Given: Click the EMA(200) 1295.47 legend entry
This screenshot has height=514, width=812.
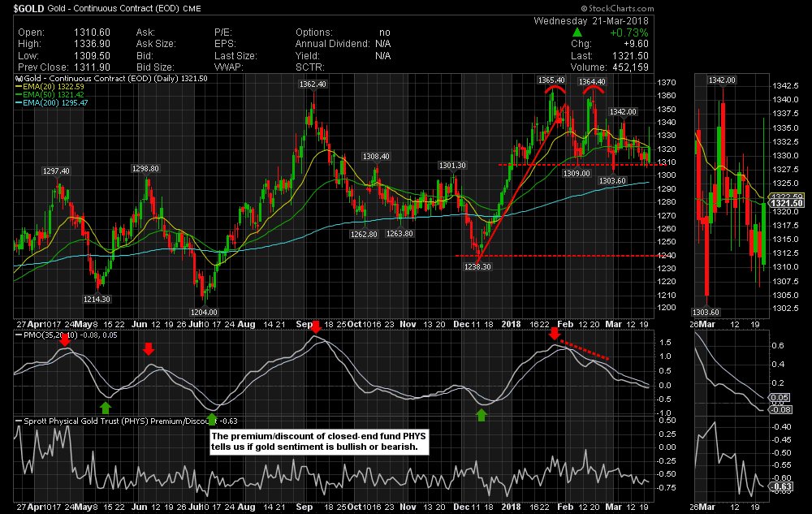Looking at the screenshot, I should [x=52, y=103].
